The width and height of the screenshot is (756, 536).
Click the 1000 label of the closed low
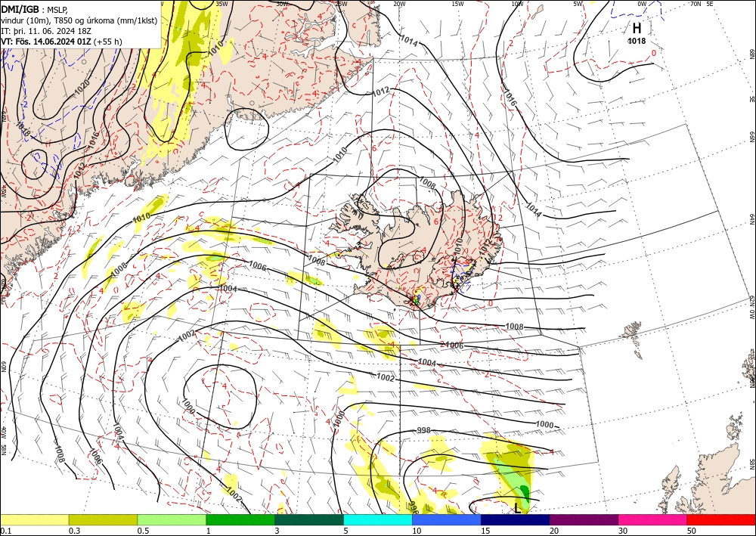click(x=188, y=406)
